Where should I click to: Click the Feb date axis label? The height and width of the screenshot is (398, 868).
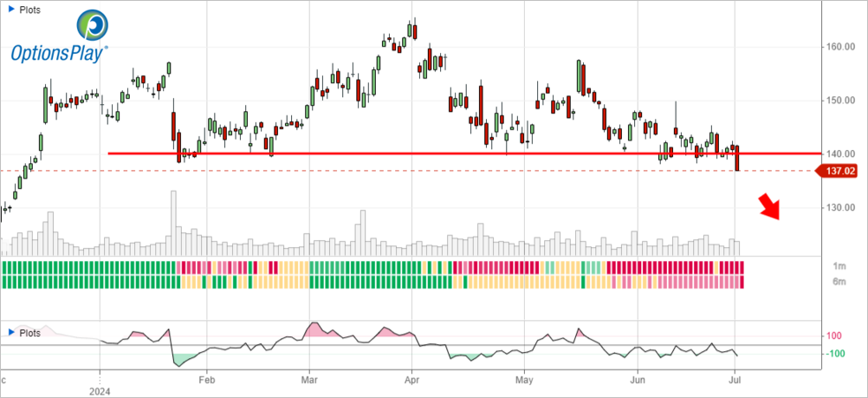click(206, 381)
